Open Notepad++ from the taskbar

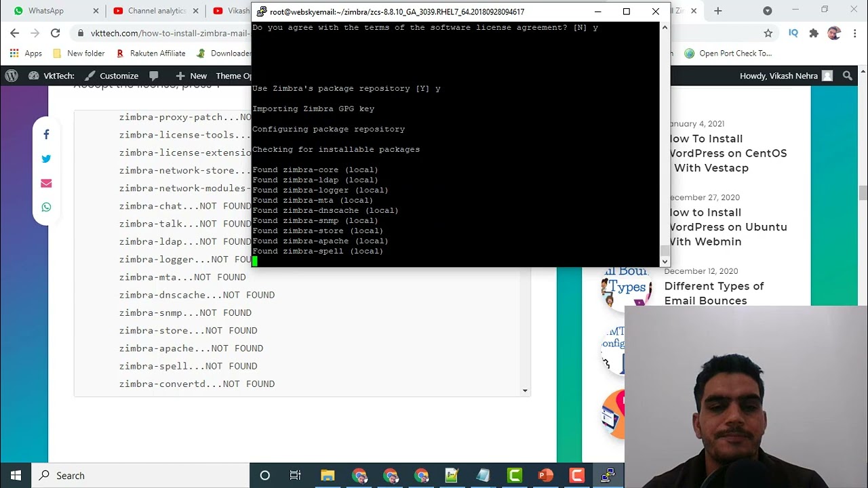point(452,475)
